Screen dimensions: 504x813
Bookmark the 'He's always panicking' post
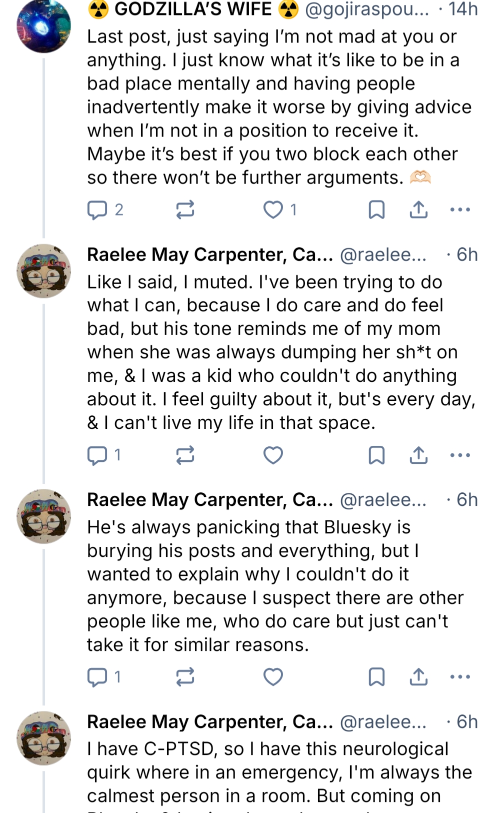(376, 677)
